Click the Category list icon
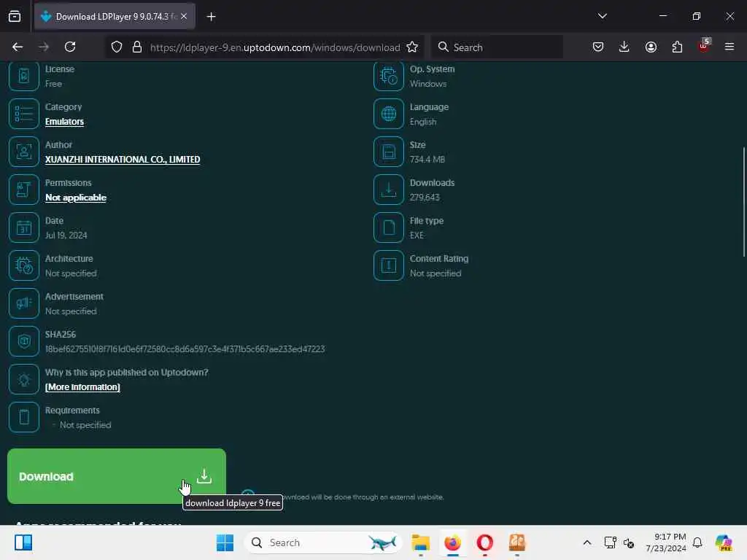 pyautogui.click(x=24, y=114)
